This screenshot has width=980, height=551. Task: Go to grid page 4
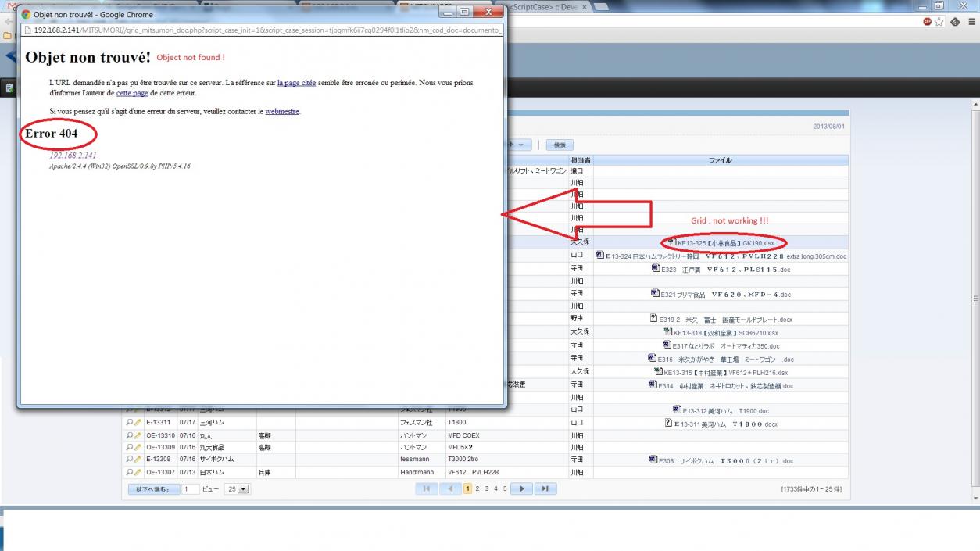tap(495, 488)
